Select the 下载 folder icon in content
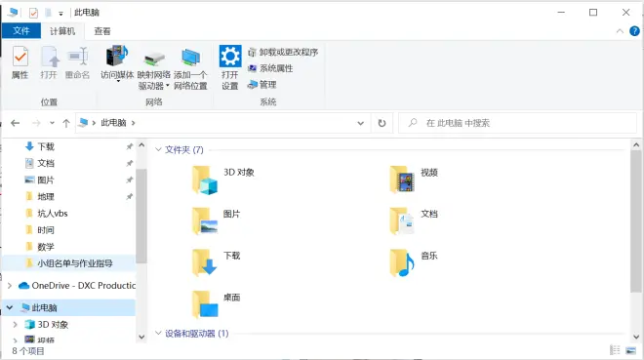This screenshot has height=360, width=644. pyautogui.click(x=205, y=262)
